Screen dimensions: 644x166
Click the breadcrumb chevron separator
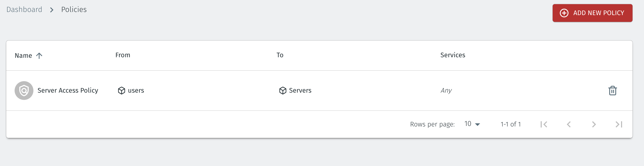[52, 10]
